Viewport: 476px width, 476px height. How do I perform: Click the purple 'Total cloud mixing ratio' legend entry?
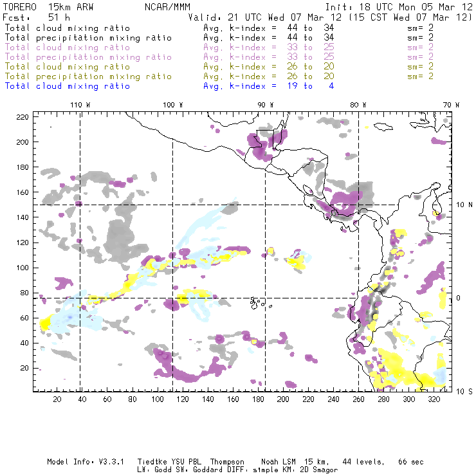point(68,48)
